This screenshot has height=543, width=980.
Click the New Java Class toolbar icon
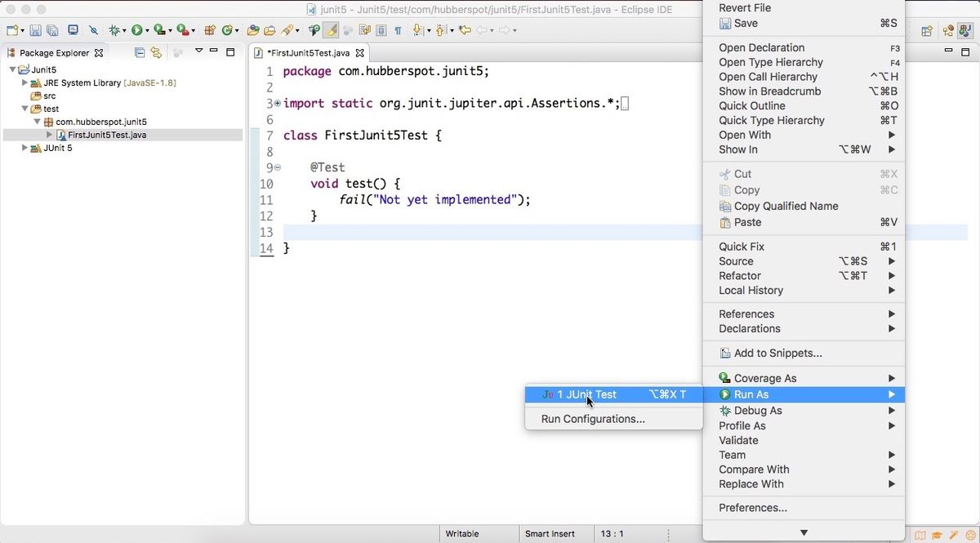point(227,30)
